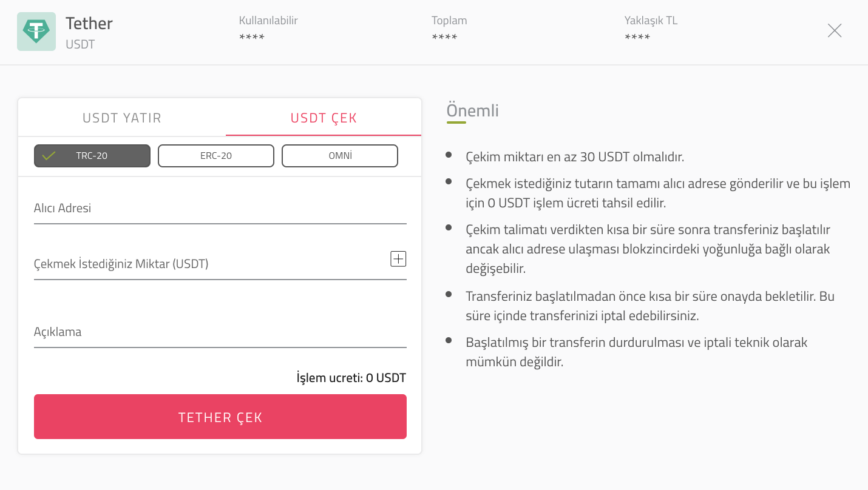Viewport: 868px width, 490px height.
Task: Click the minimum 30 USDT withdrawal note
Action: (x=575, y=157)
